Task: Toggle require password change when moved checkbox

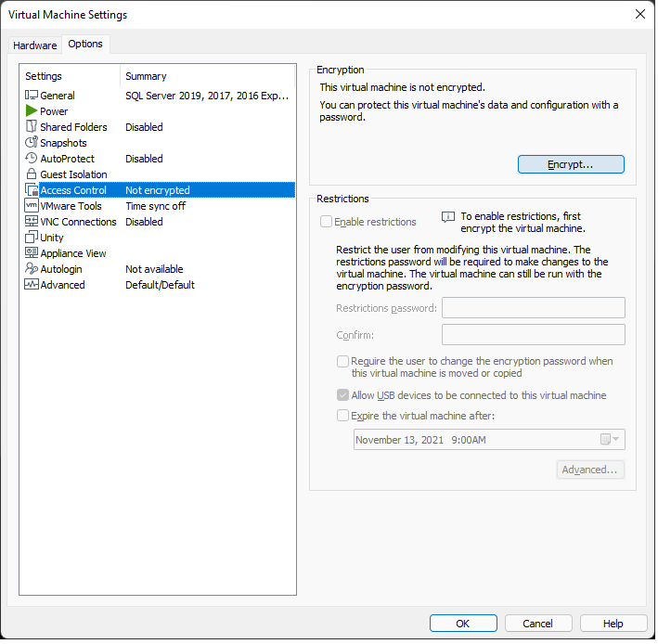Action: [343, 363]
